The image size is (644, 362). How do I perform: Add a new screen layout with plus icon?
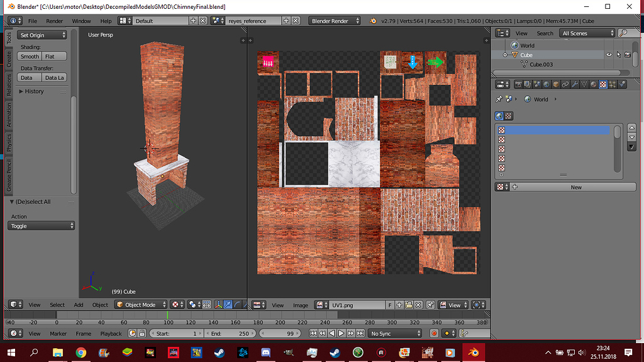194,21
